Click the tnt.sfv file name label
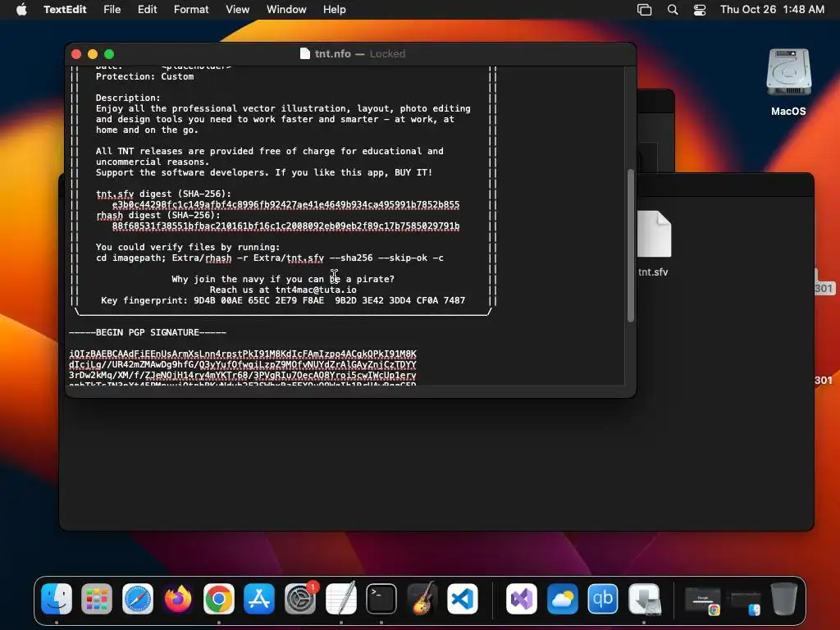Screen dimensions: 840x630 coord(653,272)
